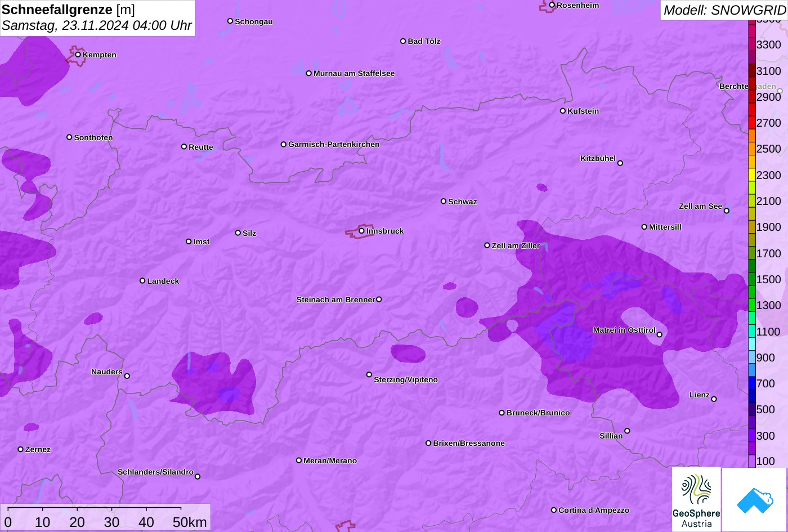Select the cyan legend swatch at 1100
This screenshot has width=788, height=532.
(x=752, y=331)
